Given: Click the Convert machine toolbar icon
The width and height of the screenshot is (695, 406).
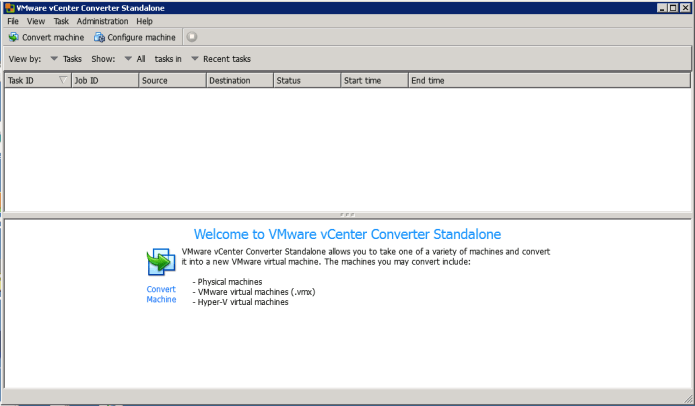Looking at the screenshot, I should pos(14,38).
